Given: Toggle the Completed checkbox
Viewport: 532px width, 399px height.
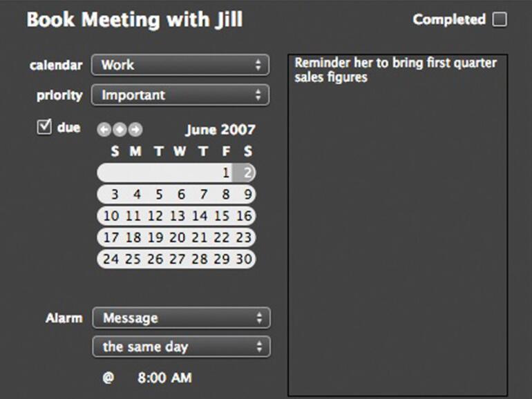Looking at the screenshot, I should point(499,20).
